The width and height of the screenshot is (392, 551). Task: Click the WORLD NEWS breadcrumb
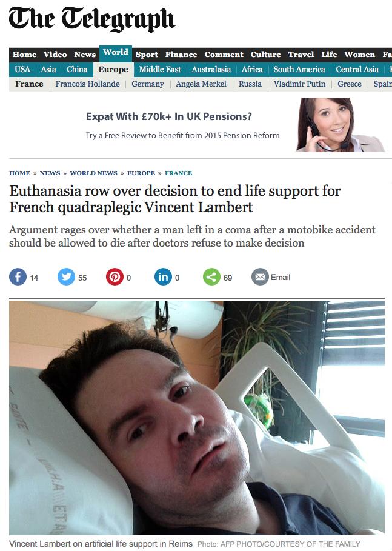(93, 173)
